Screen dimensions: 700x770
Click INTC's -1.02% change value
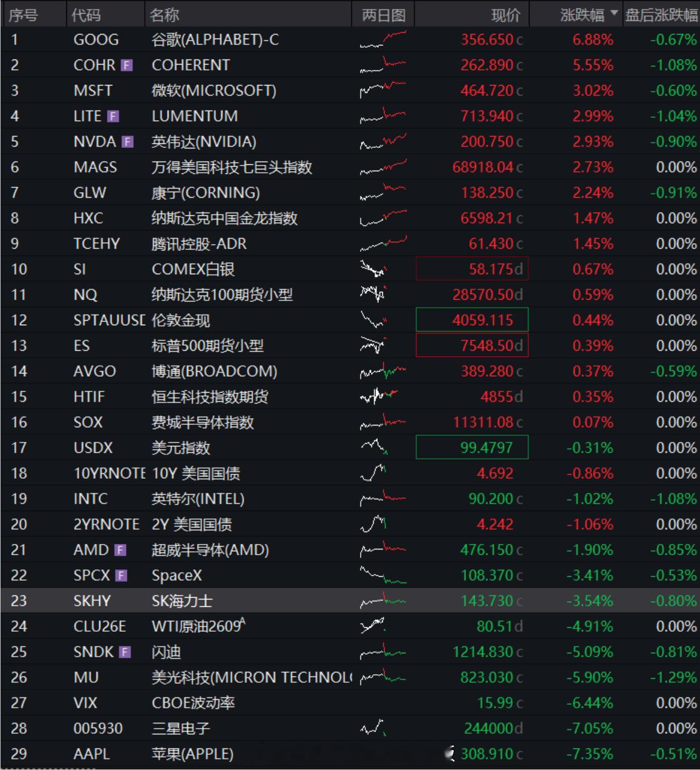tap(590, 499)
